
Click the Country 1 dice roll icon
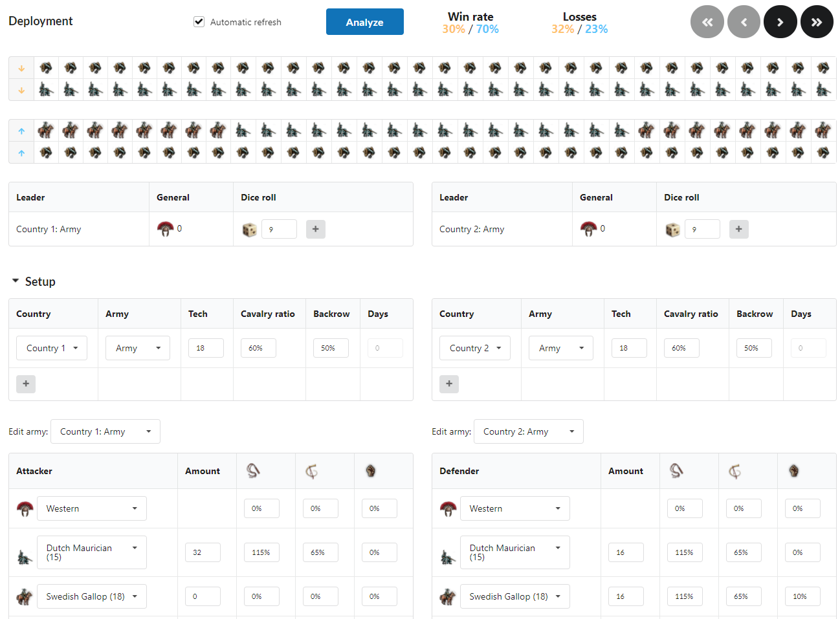pos(249,230)
